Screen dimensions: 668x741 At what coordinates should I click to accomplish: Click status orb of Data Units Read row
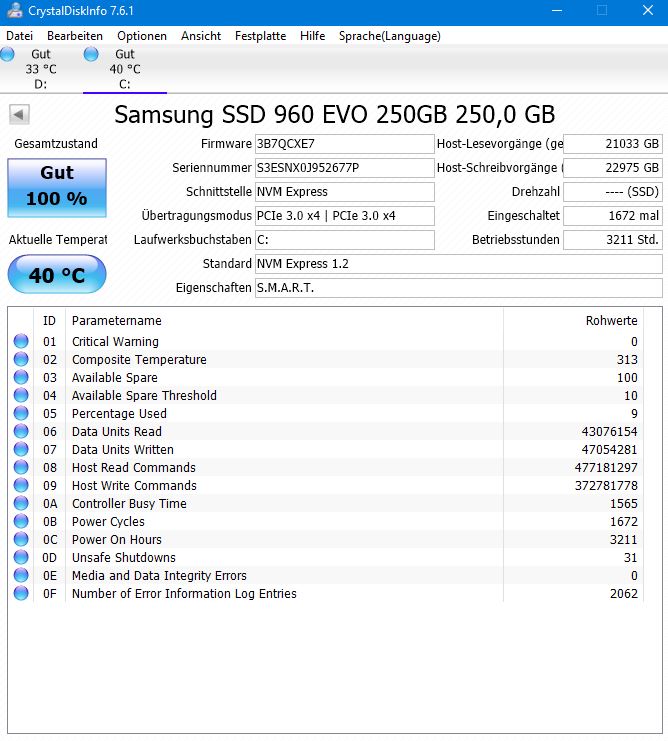pyautogui.click(x=21, y=431)
